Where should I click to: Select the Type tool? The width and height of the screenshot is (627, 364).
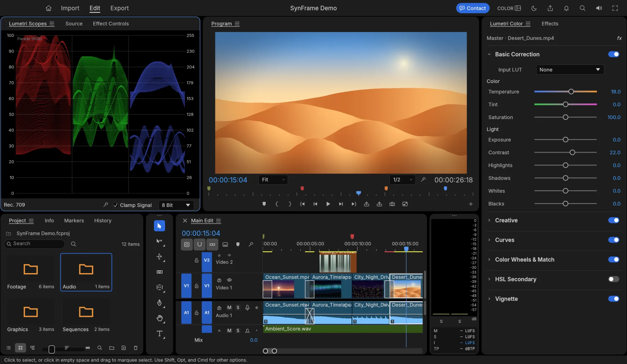coord(160,334)
